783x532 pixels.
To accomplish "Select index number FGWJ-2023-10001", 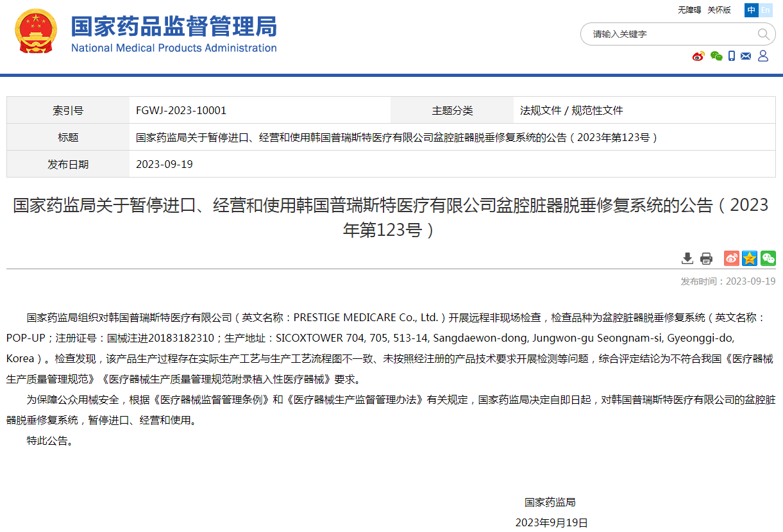I will pos(181,110).
